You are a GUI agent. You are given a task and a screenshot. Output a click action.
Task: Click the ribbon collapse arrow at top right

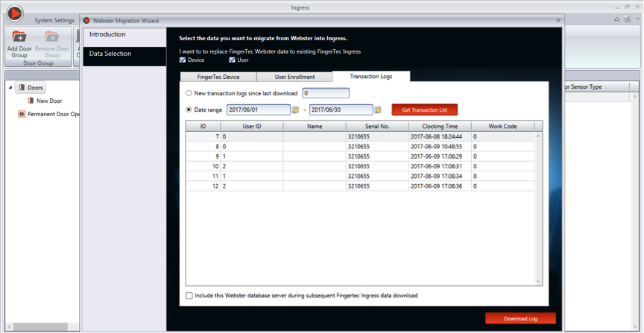pyautogui.click(x=617, y=19)
